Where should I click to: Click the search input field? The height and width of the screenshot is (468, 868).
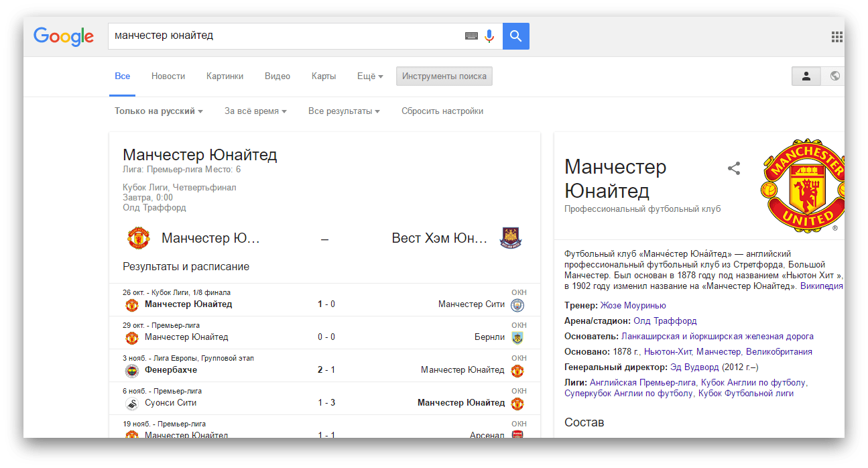[285, 36]
